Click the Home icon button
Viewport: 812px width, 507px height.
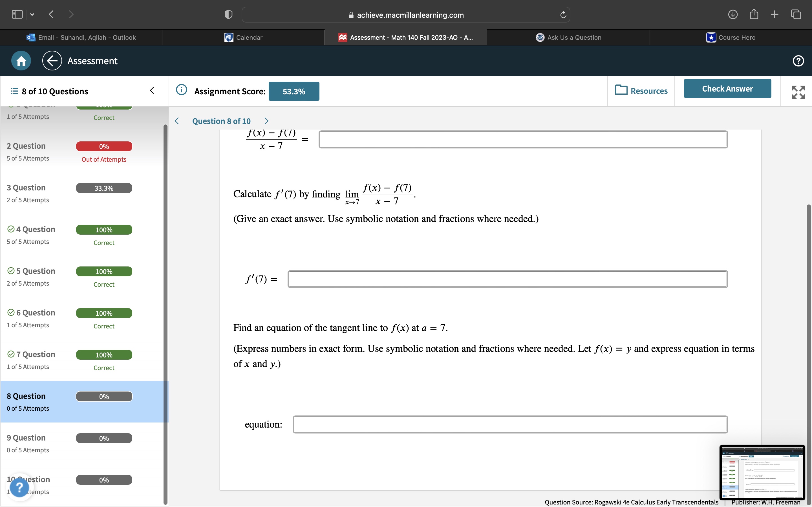point(21,61)
